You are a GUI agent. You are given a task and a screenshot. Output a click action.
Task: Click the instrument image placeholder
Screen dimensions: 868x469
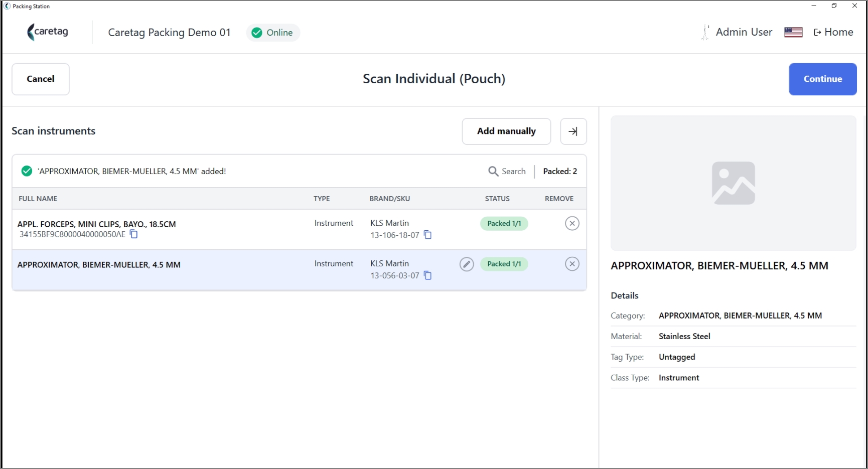pyautogui.click(x=733, y=183)
